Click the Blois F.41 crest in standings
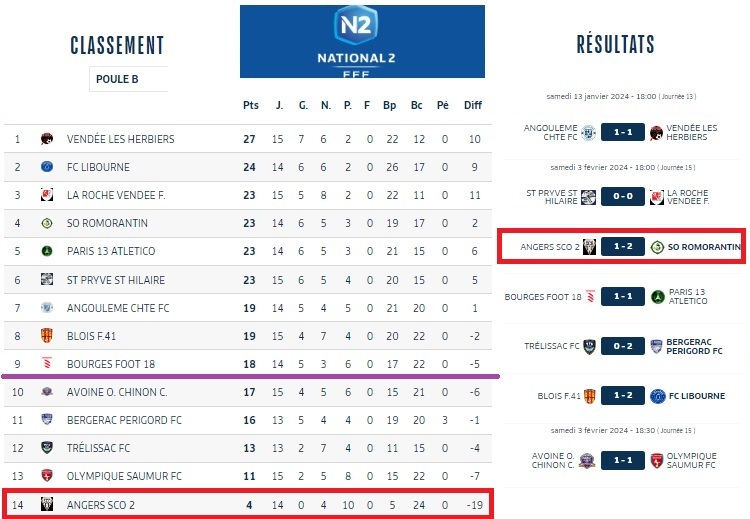This screenshot has width=750, height=519. click(x=47, y=335)
